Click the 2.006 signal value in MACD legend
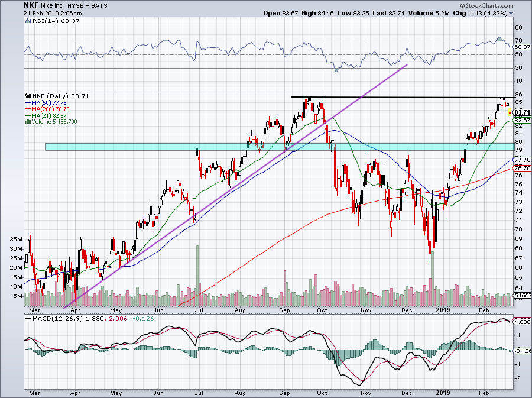The height and width of the screenshot is (398, 532). [117, 319]
